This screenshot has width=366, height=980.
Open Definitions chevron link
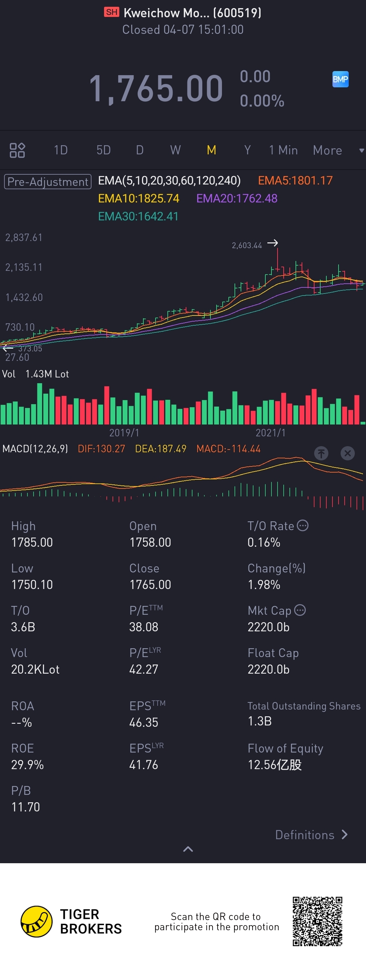click(x=311, y=835)
